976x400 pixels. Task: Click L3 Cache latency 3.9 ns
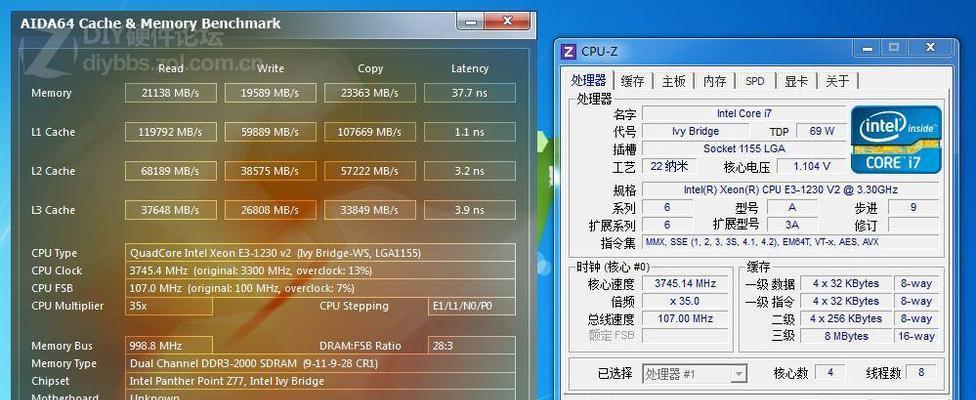pos(469,210)
